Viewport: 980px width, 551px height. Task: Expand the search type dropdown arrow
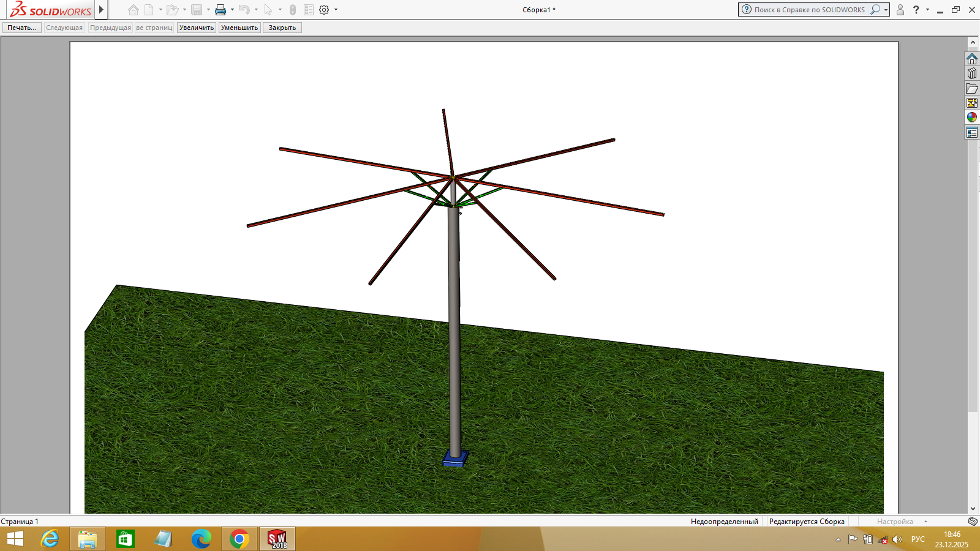pos(886,10)
